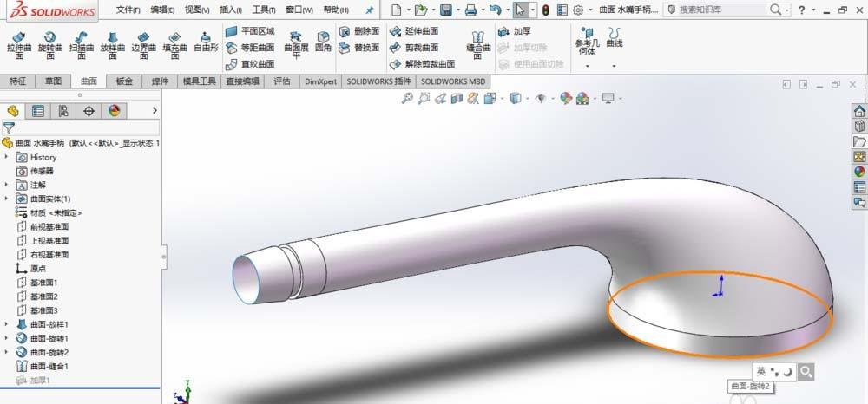Switch to the 焊件 tab
The width and height of the screenshot is (868, 404).
point(160,81)
